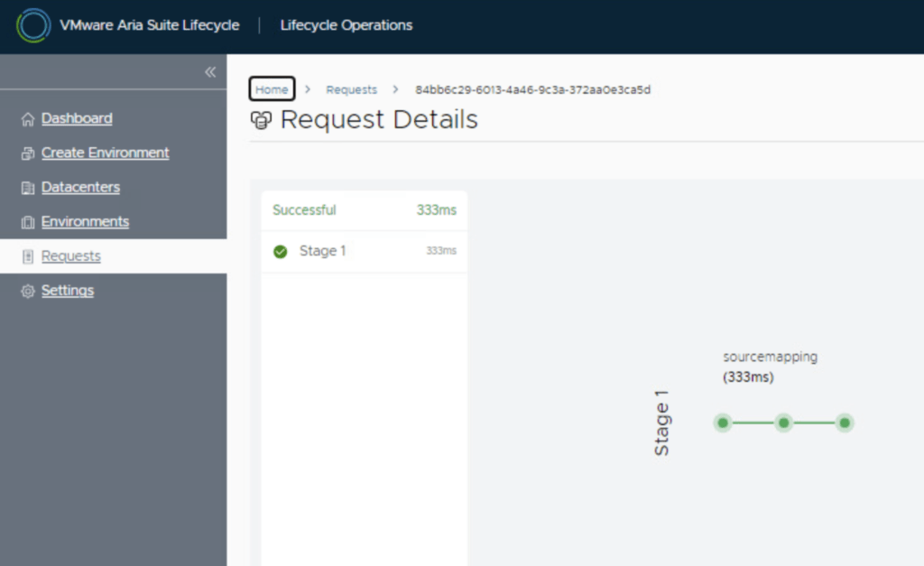Click the VMware Aria logo icon
Viewport: 924px width, 566px height.
coord(33,25)
